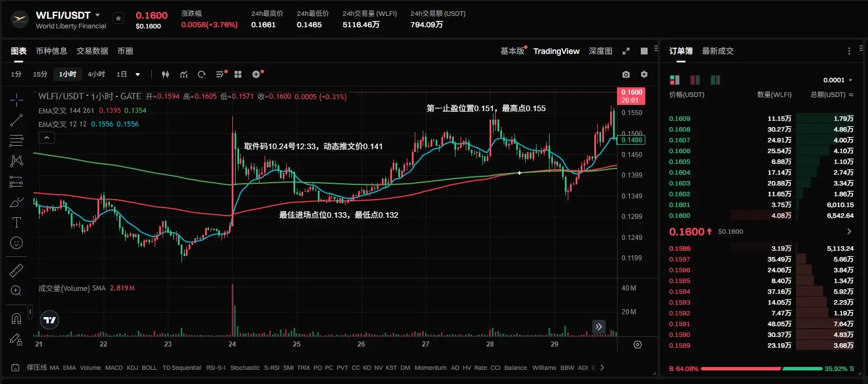Screen dimensions: 868x384
Task: Click the plus add-compare icon
Action: click(x=256, y=74)
